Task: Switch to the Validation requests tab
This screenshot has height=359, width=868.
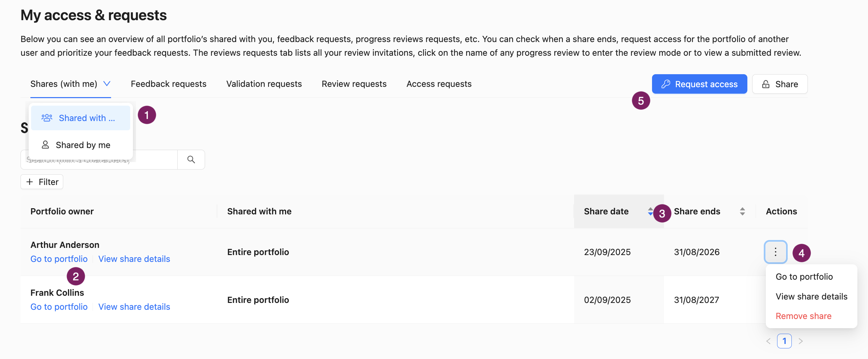Action: click(x=264, y=84)
